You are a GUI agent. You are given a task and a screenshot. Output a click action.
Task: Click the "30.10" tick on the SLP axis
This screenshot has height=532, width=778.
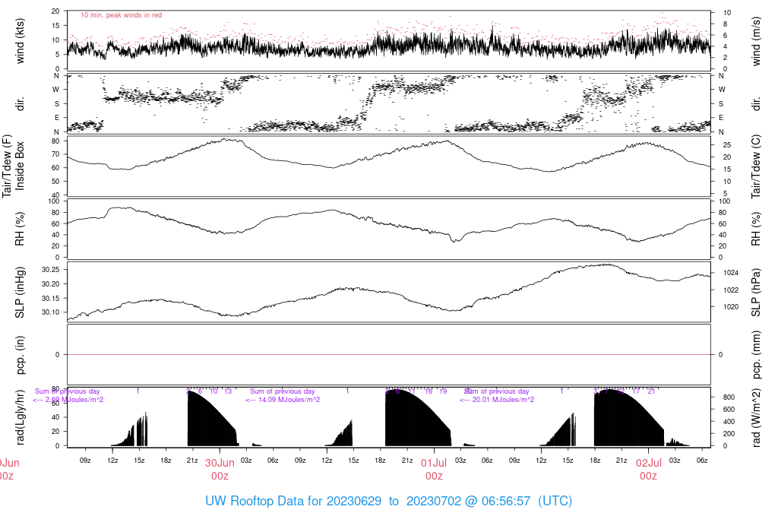(51, 312)
